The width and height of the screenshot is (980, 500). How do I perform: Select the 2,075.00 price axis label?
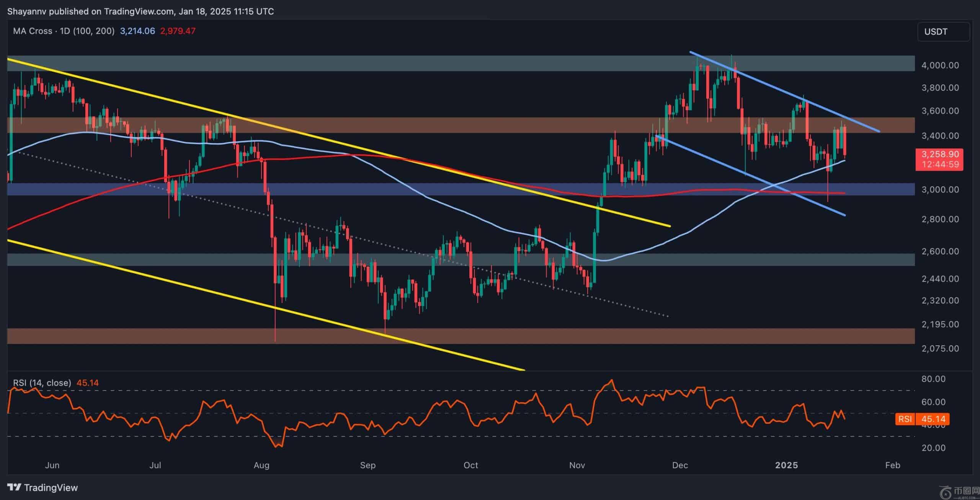pos(940,349)
